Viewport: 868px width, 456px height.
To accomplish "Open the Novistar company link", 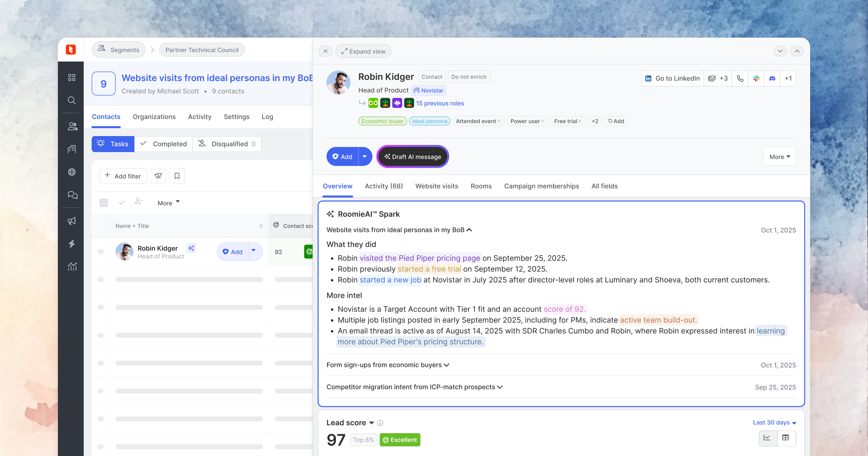I will pos(429,90).
